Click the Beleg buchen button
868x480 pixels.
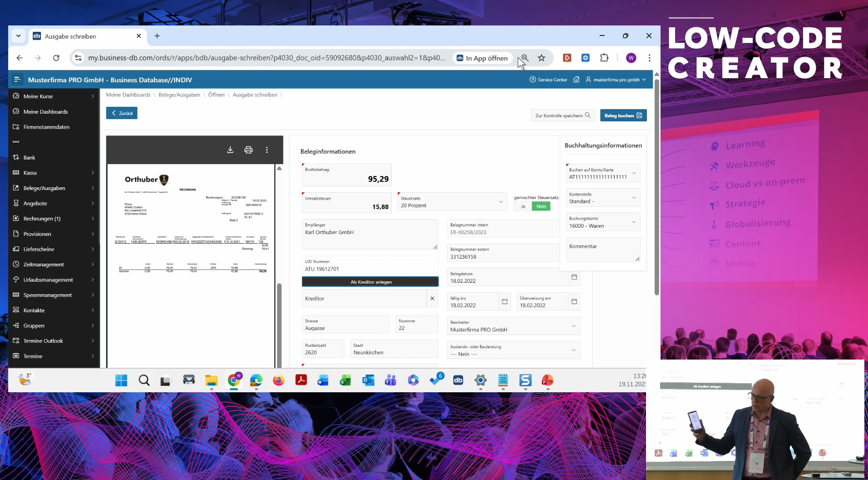(623, 115)
